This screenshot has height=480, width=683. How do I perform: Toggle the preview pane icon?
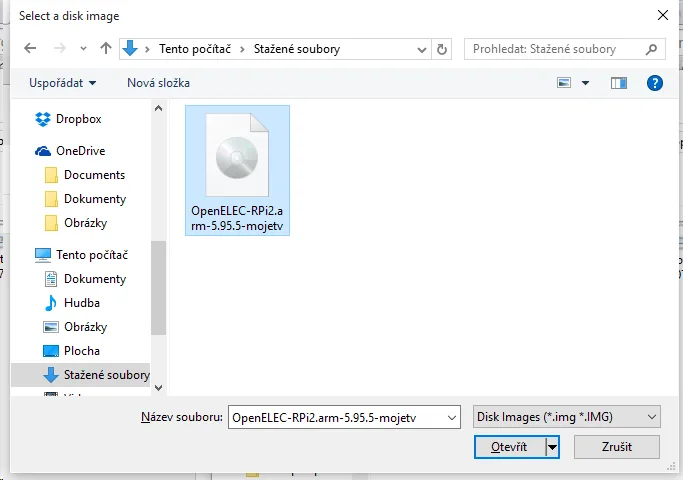point(619,83)
